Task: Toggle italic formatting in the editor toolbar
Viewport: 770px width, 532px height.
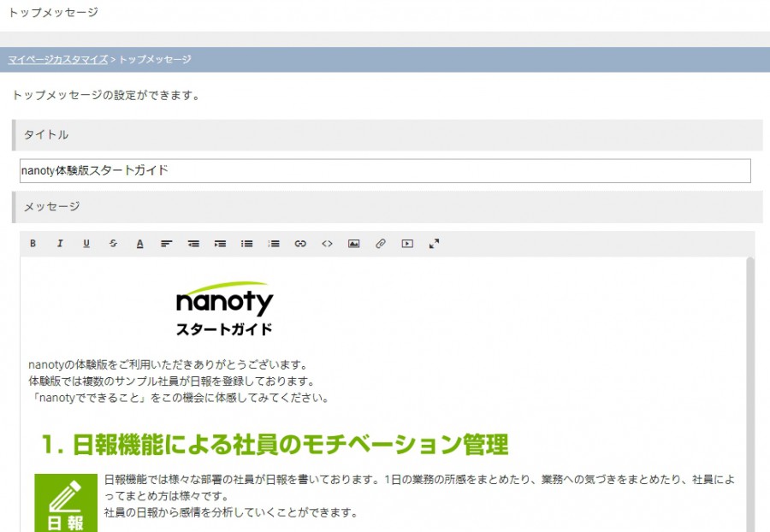Action: 60,244
